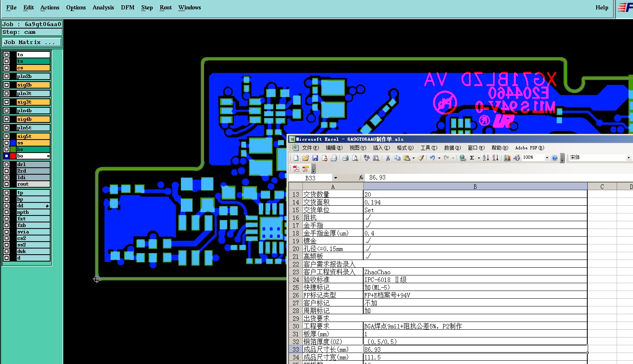633x364 pixels.
Task: Click the green color swatch of layer bs
Action: [x=13, y=149]
